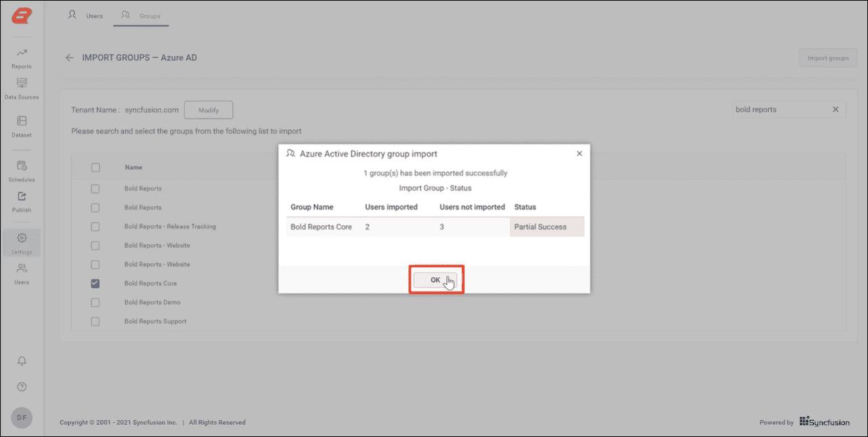The height and width of the screenshot is (437, 868).
Task: Select all groups using the header checkbox
Action: pos(95,167)
